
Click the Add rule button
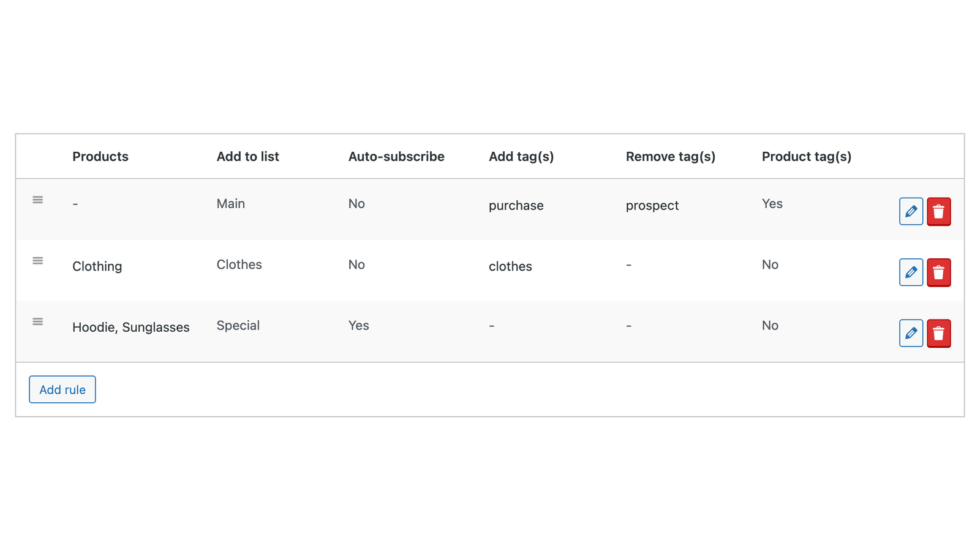pyautogui.click(x=62, y=389)
